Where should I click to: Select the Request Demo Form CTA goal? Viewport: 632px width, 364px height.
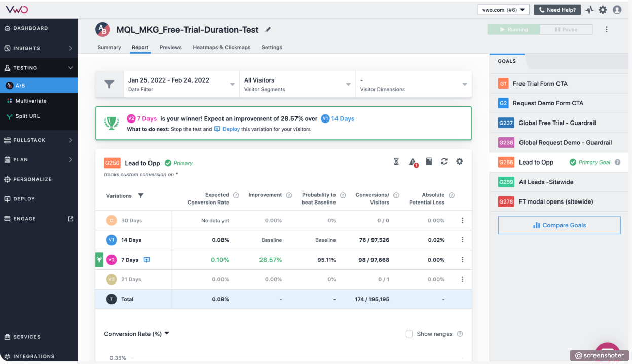[x=547, y=103]
